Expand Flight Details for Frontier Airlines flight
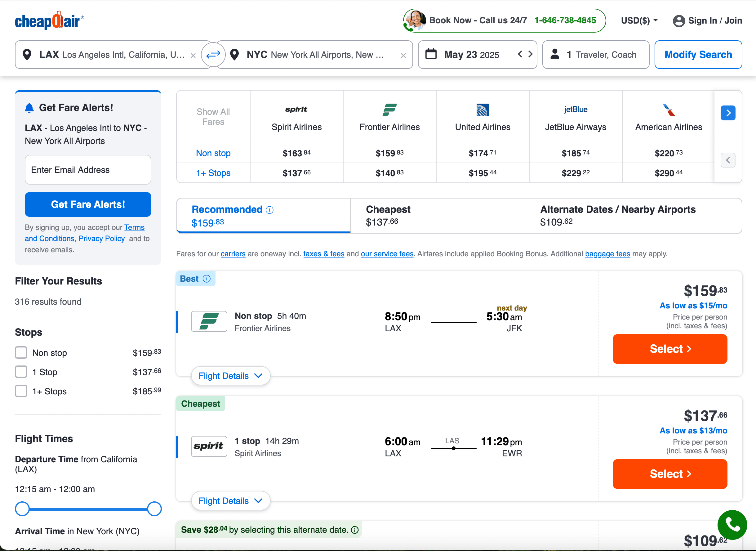This screenshot has height=551, width=756. 230,376
